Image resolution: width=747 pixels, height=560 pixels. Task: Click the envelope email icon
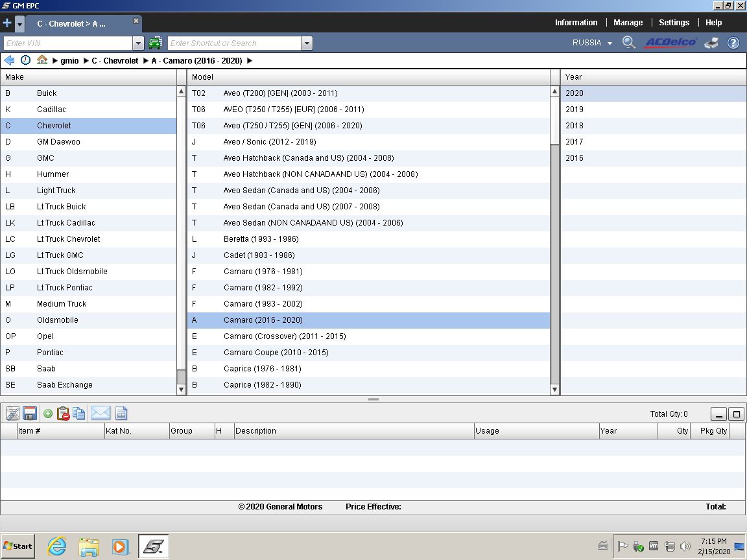(x=101, y=414)
